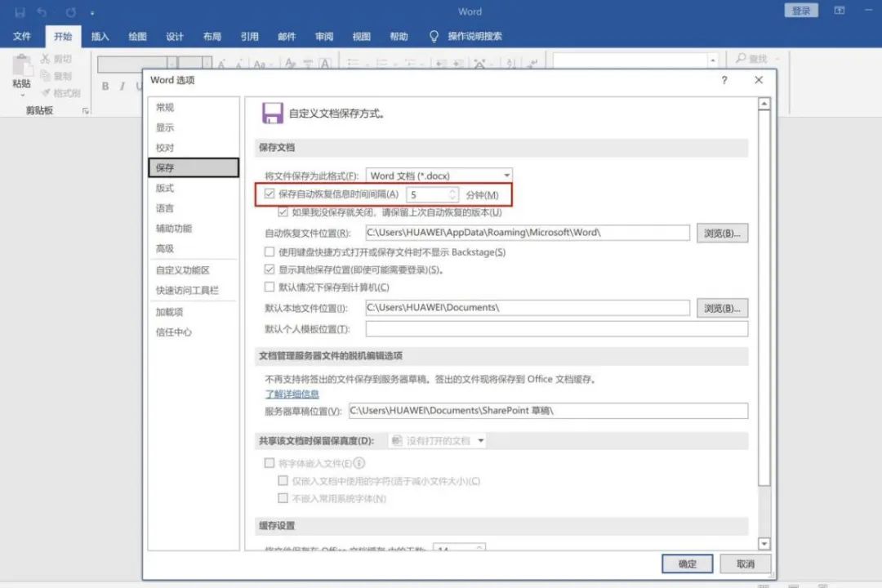Viewport: 882px width, 588px height.
Task: Select 自定义功能区 in options sidebar
Action: [194, 270]
